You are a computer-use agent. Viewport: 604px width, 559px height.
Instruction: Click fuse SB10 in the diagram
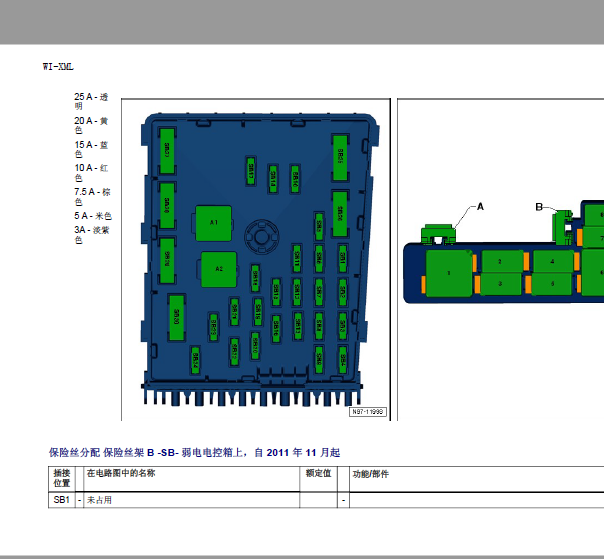coord(295,179)
